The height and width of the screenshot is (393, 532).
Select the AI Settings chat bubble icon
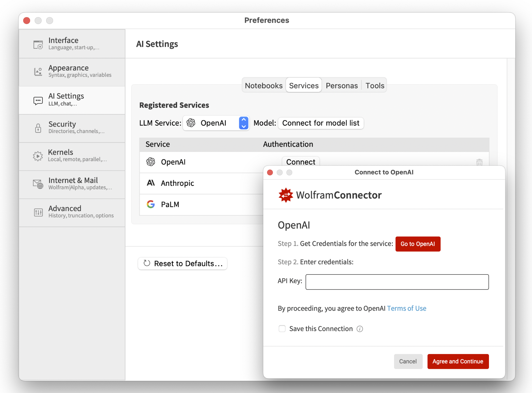[x=38, y=101]
